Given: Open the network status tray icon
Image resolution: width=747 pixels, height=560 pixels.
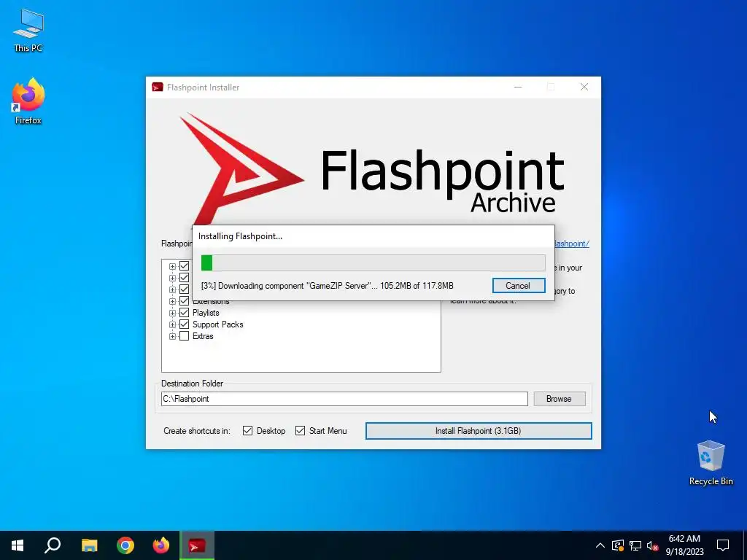Looking at the screenshot, I should click(635, 545).
